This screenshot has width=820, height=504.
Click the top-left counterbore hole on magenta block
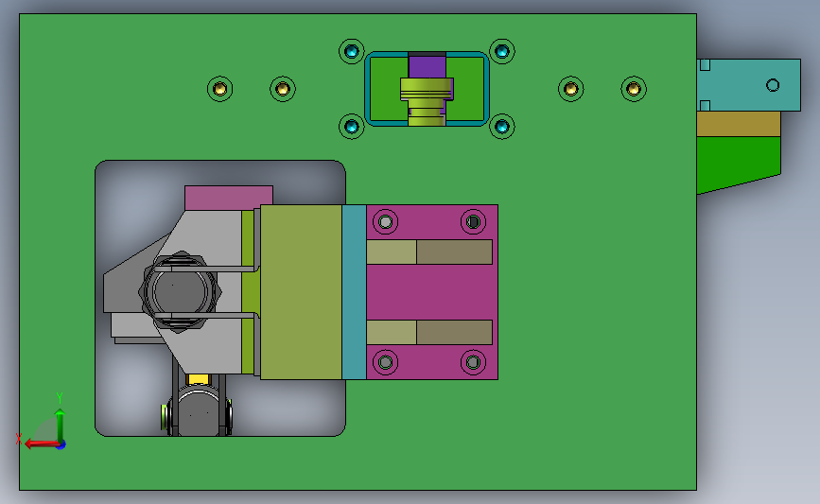tap(386, 222)
